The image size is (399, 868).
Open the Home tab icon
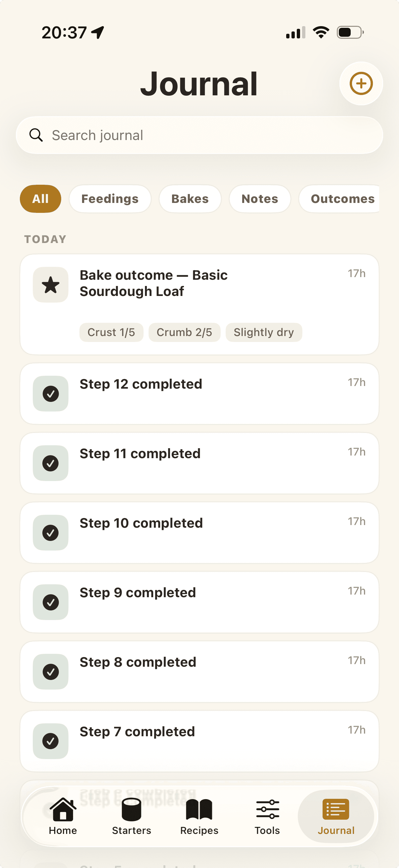63,809
